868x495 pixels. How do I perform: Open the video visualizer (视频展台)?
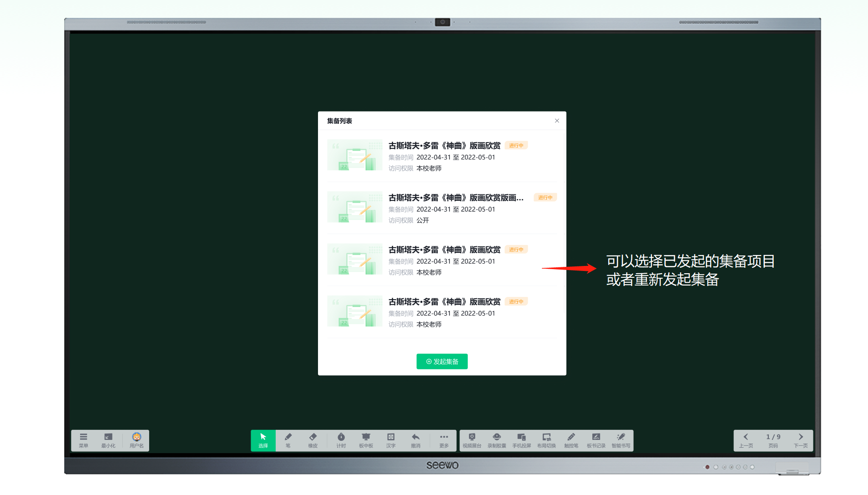472,440
